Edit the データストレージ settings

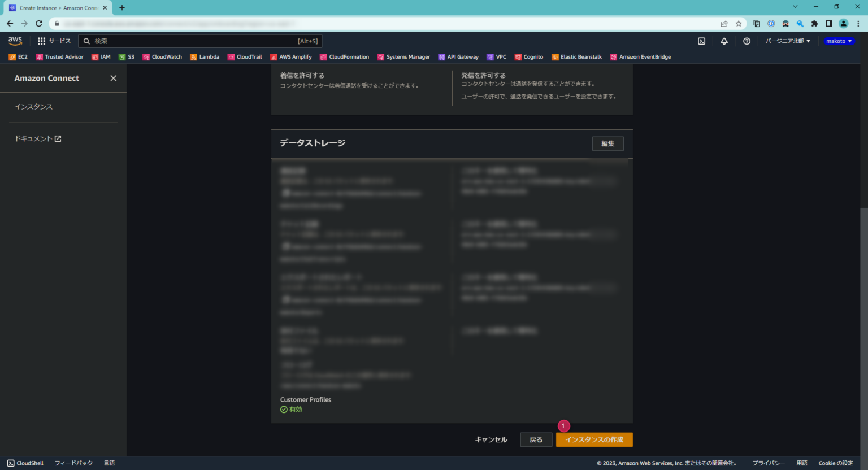tap(607, 143)
